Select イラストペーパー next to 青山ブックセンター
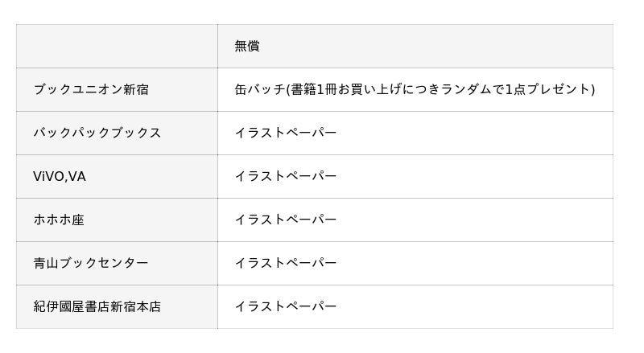 (286, 263)
